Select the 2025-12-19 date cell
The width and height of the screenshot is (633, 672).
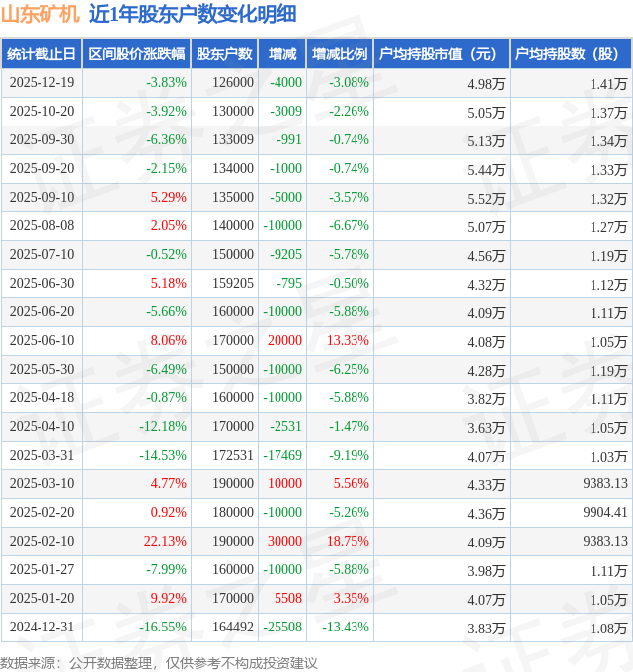tap(41, 83)
